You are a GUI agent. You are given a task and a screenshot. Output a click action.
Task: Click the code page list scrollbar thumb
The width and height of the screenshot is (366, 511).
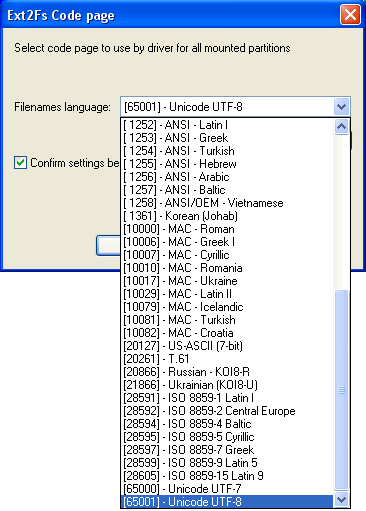341,390
